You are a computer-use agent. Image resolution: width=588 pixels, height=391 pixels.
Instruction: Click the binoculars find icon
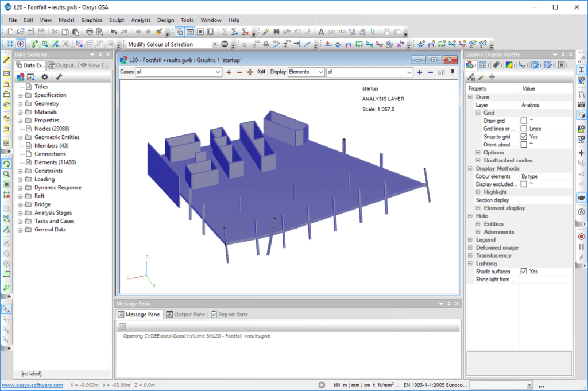(276, 32)
